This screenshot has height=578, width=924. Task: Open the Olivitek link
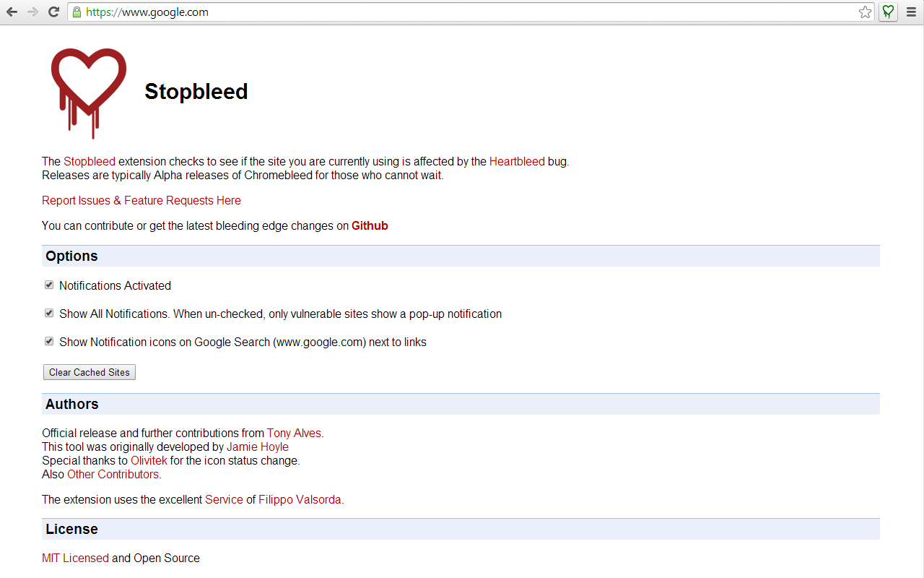[x=149, y=461]
